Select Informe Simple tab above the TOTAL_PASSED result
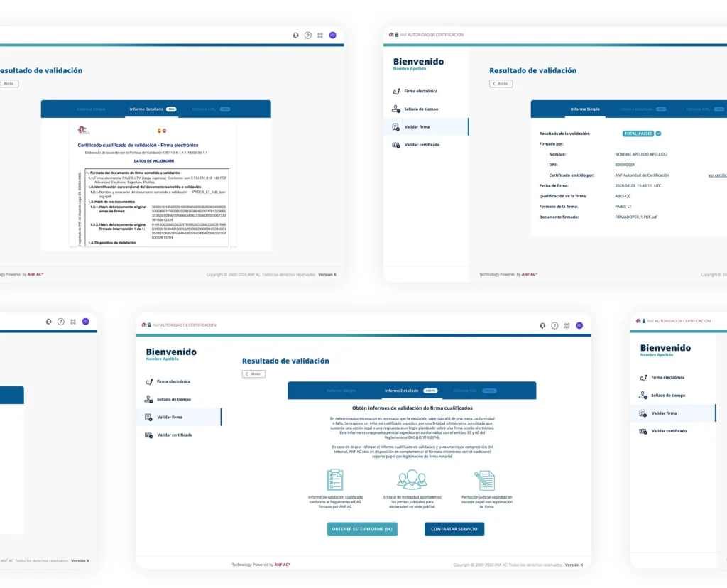The width and height of the screenshot is (727, 588). click(586, 109)
